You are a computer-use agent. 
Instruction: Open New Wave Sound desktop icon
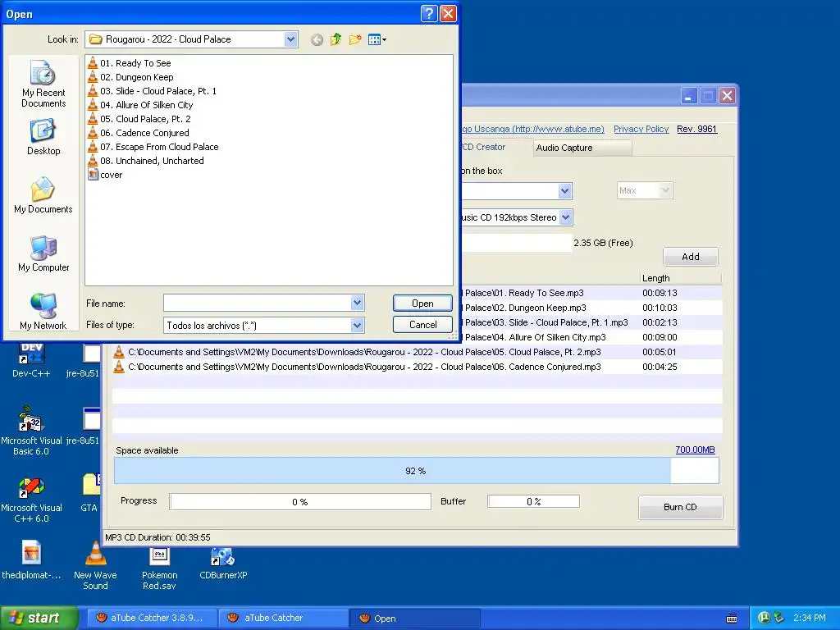(95, 566)
